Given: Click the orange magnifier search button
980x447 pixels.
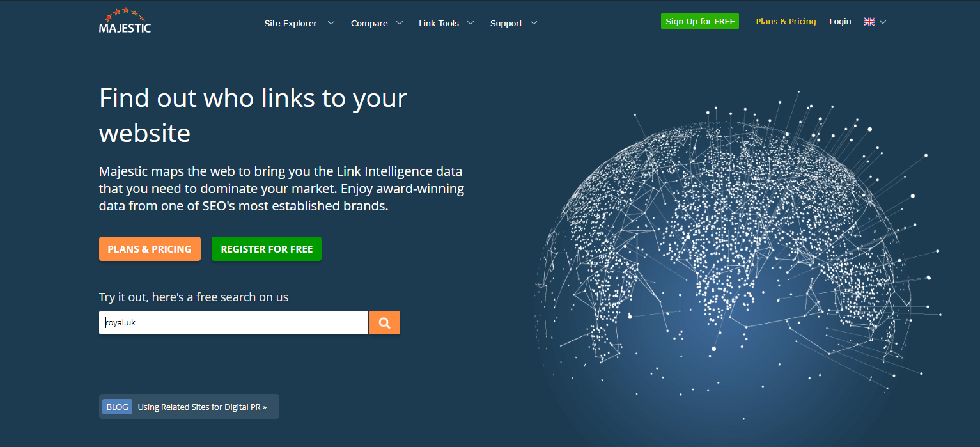Looking at the screenshot, I should 385,323.
